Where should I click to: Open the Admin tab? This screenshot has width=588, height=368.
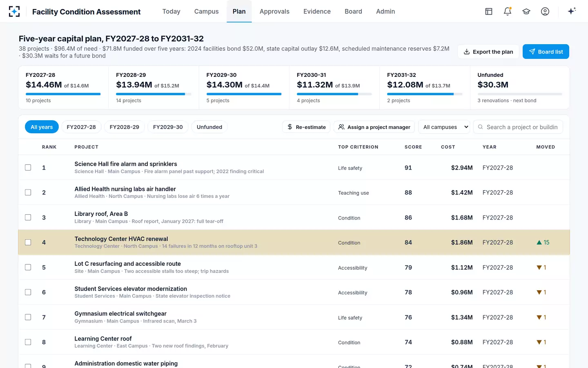click(x=385, y=11)
